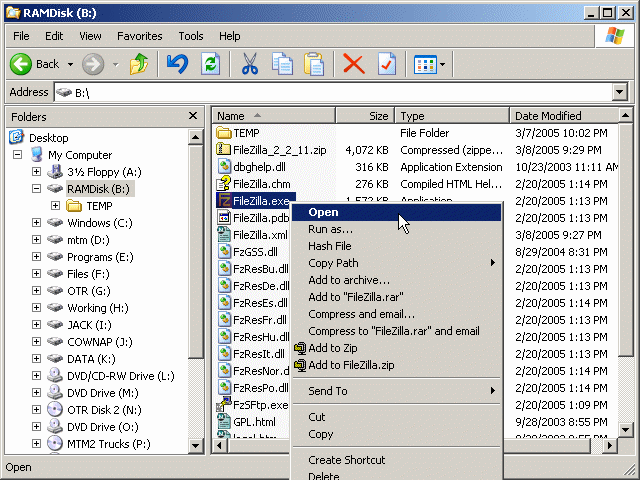Open the Favorites menu

(x=139, y=36)
